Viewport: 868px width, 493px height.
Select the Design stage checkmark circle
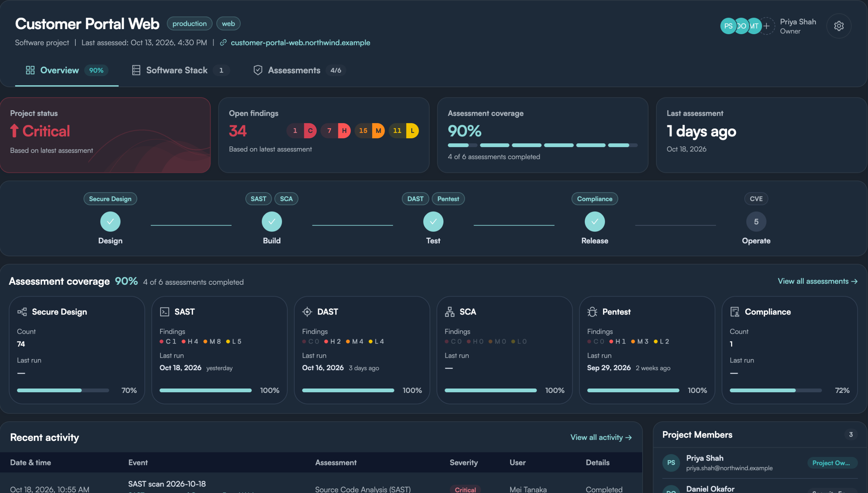(110, 222)
